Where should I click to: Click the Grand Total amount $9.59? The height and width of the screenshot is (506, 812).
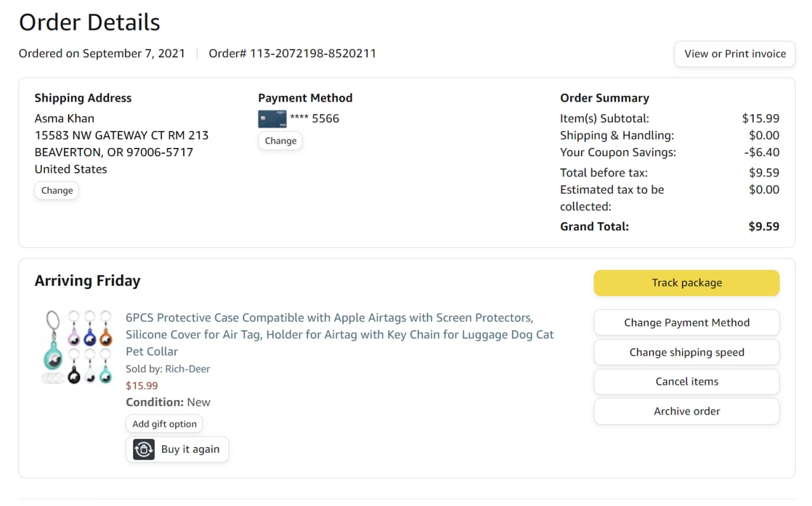tap(764, 227)
